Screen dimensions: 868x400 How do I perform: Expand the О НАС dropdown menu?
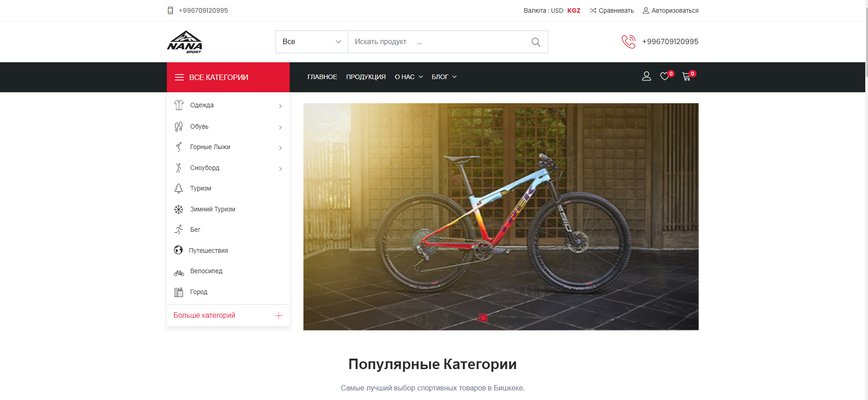click(x=409, y=77)
